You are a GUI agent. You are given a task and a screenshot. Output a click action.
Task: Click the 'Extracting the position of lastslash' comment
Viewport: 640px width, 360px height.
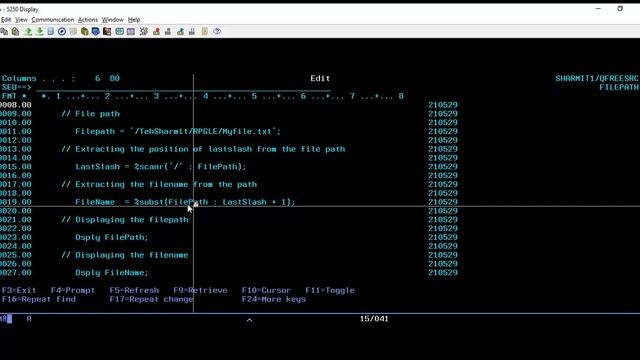203,149
